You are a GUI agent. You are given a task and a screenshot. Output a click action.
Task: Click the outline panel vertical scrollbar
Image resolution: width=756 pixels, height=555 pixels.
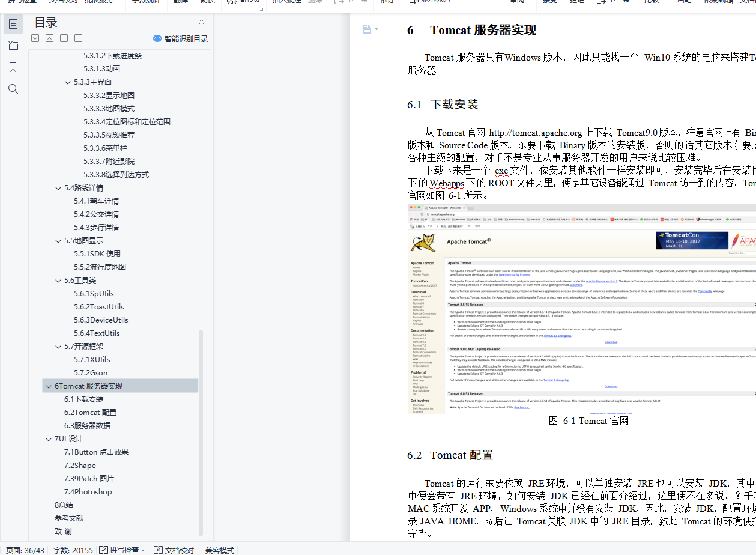coord(201,432)
